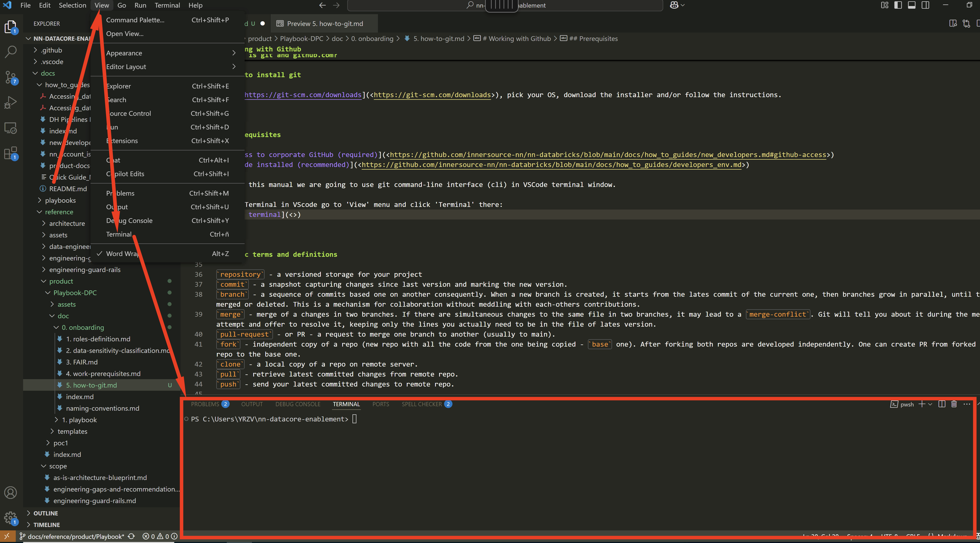Click the split terminal icon
The width and height of the screenshot is (980, 543).
coord(942,404)
